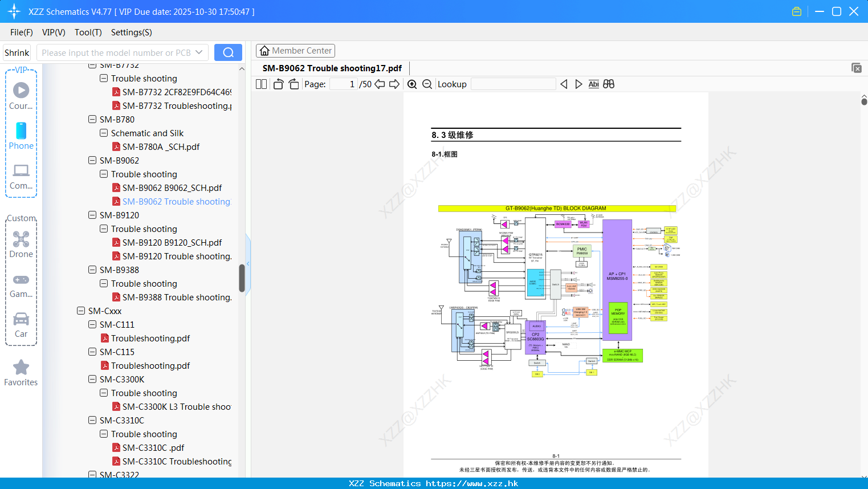The image size is (868, 489).
Task: Open model number dropdown arrow
Action: tap(199, 52)
